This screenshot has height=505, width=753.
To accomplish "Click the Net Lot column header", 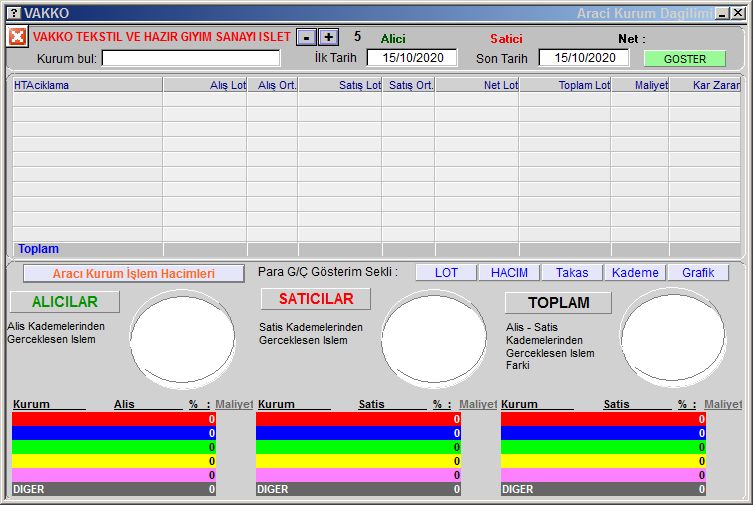I will click(x=477, y=85).
